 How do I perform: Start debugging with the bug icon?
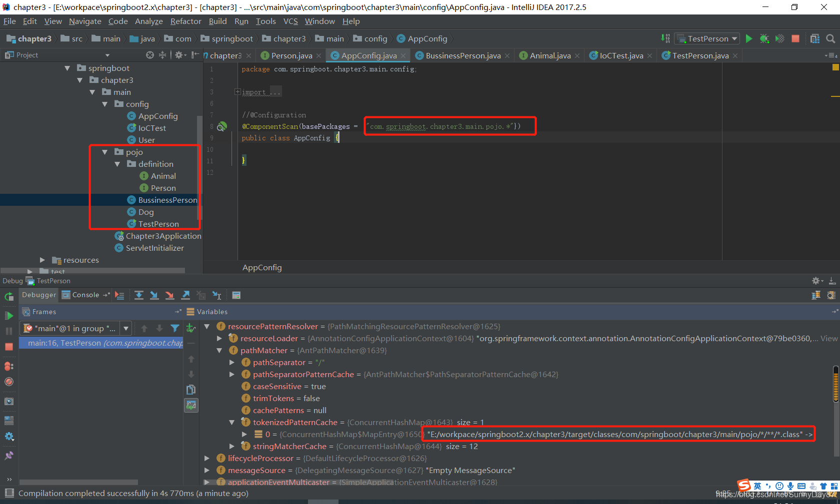coord(764,38)
